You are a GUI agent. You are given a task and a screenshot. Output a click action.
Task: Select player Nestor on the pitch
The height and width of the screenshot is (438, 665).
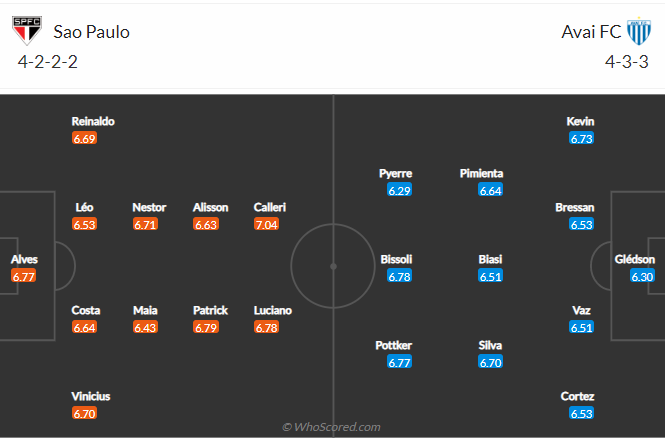pos(149,207)
